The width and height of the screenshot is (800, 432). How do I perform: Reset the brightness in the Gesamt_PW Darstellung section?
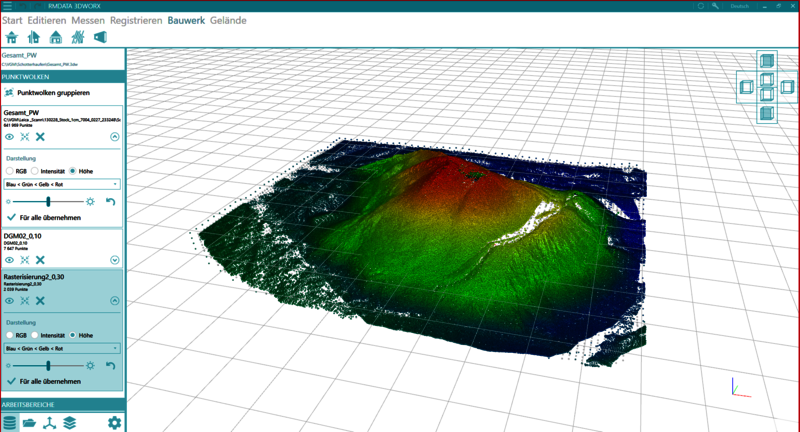click(x=110, y=201)
